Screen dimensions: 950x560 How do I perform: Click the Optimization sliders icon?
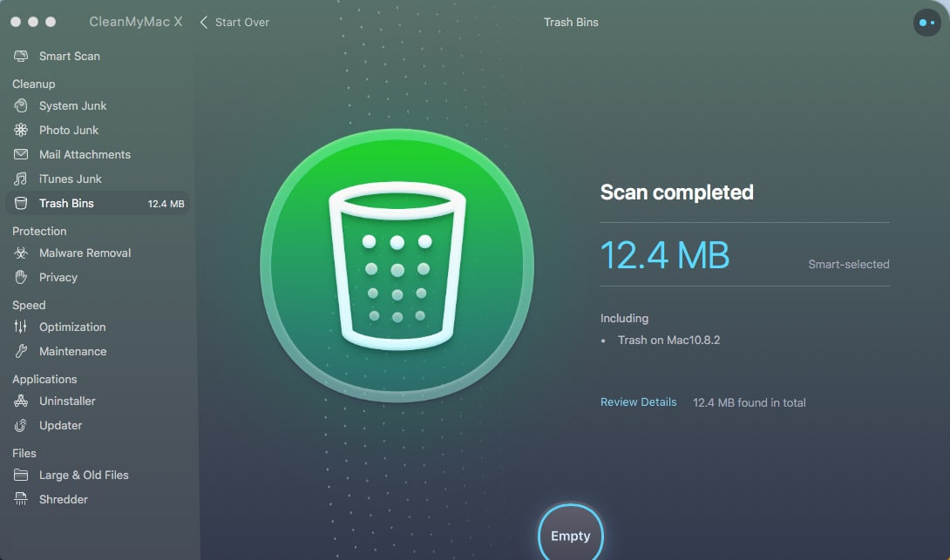(21, 327)
